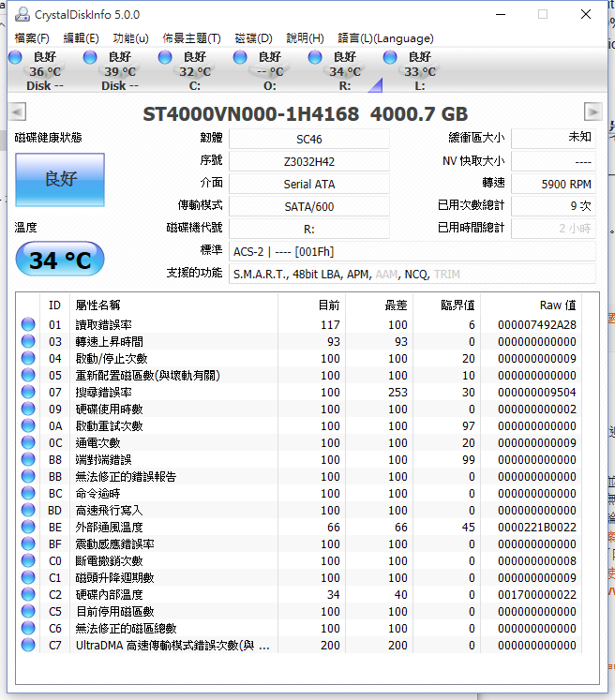Viewport: 615px width, 700px height.
Task: Click the rotation rate field 5900 RPM
Action: click(553, 184)
